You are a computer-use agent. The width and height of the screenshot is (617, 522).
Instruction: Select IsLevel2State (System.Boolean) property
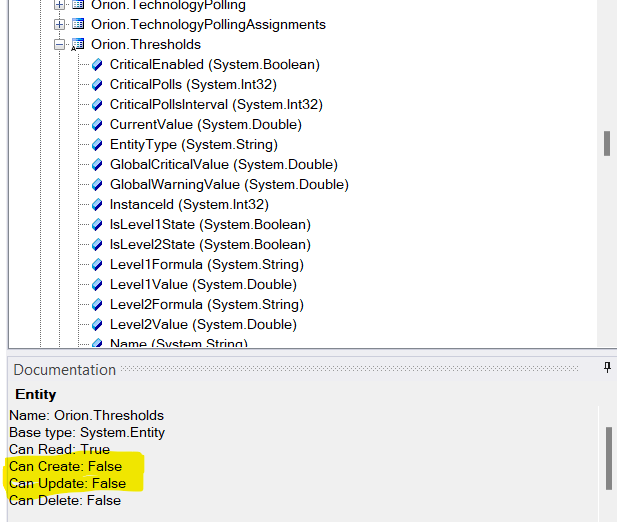[210, 245]
